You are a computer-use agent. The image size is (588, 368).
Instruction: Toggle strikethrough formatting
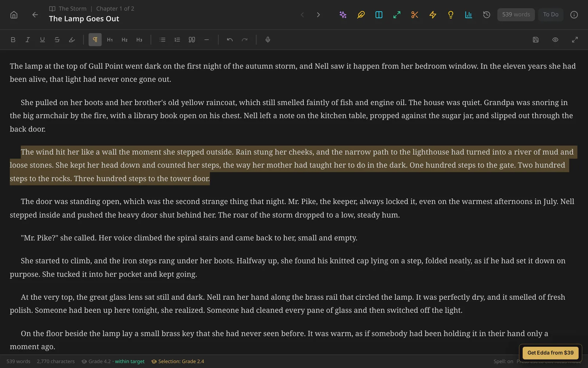(57, 40)
